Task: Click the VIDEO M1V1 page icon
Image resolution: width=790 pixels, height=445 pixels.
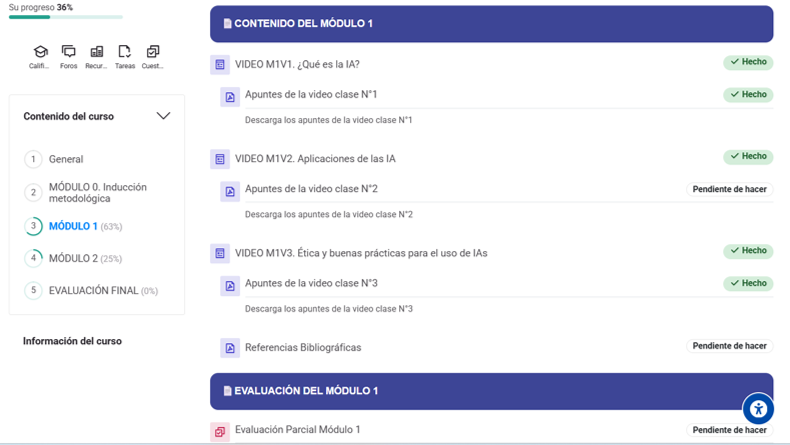Action: click(220, 65)
